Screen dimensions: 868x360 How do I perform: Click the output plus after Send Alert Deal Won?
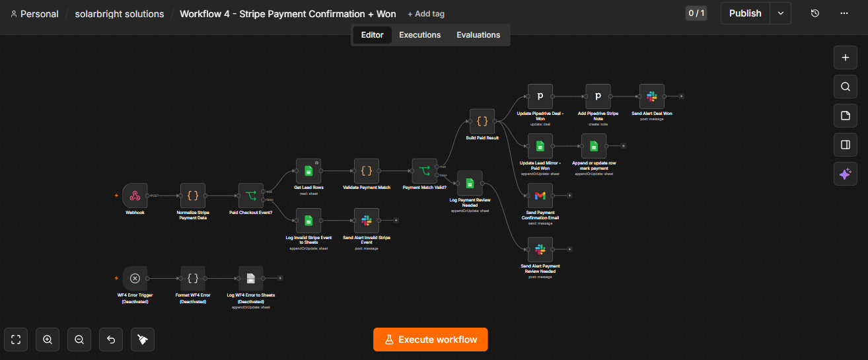[x=681, y=96]
